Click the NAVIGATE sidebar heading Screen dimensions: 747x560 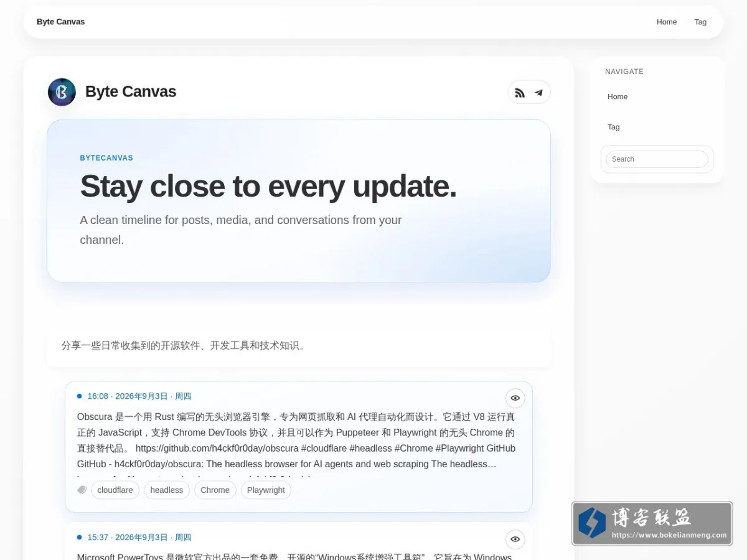click(624, 72)
